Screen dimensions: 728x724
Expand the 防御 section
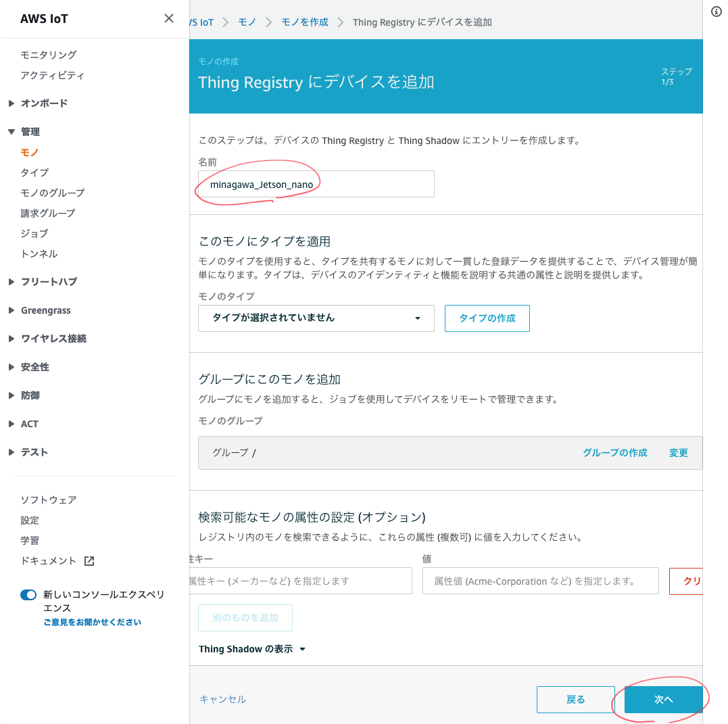[x=11, y=395]
